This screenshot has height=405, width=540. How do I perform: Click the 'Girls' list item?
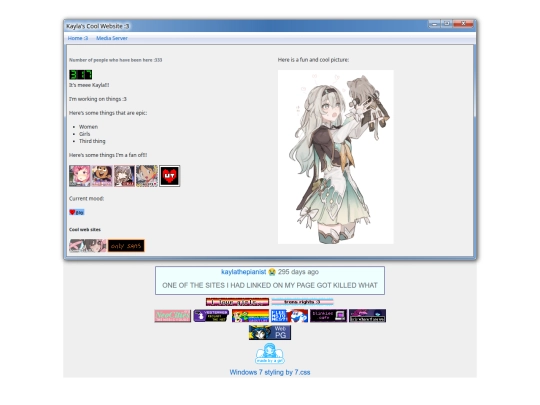pos(85,134)
